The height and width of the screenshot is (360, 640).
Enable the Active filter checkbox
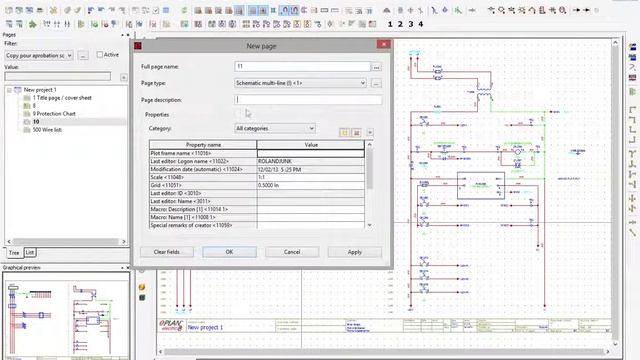(x=100, y=54)
